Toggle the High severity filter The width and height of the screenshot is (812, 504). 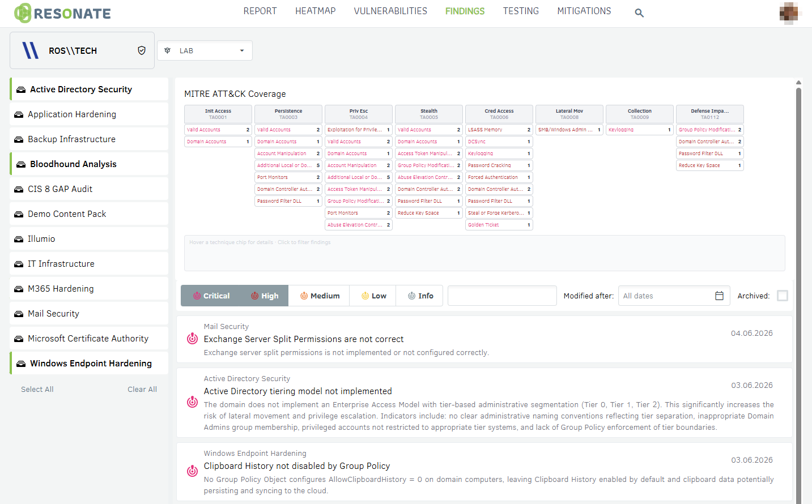(265, 296)
